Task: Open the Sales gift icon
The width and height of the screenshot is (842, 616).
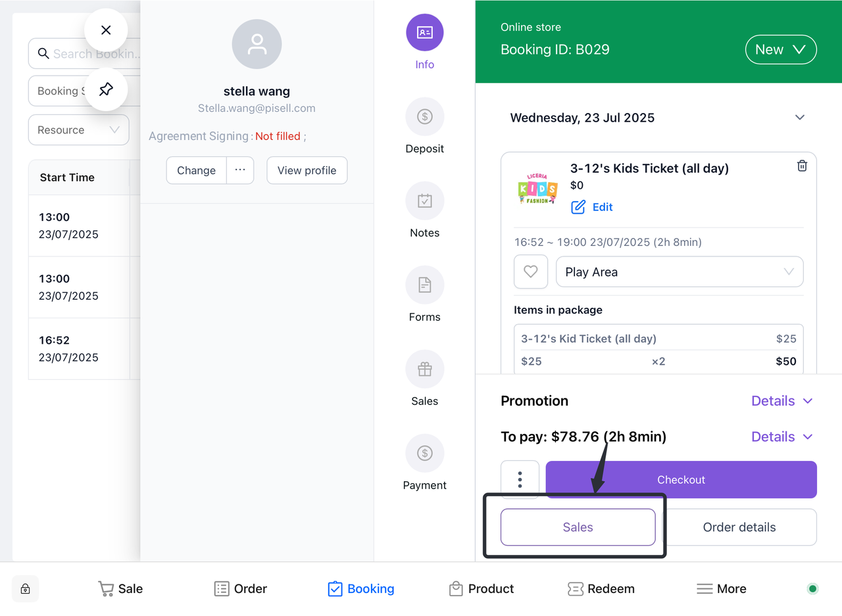Action: (424, 369)
